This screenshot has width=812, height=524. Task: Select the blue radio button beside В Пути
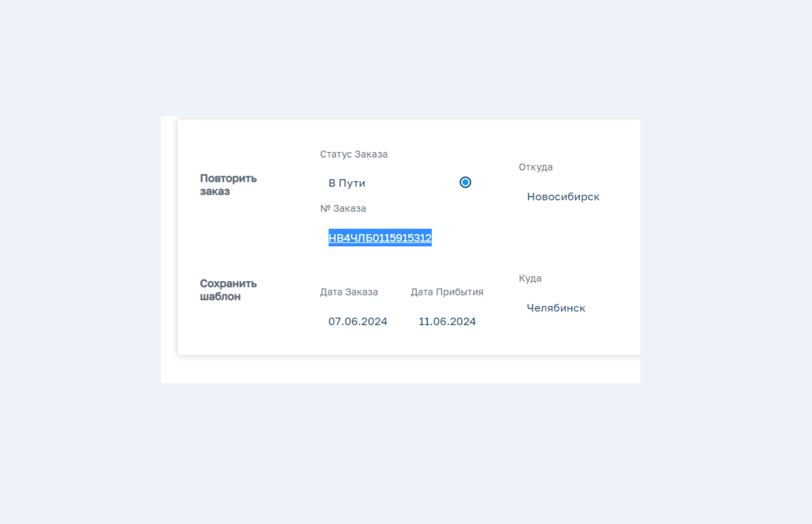coord(465,182)
